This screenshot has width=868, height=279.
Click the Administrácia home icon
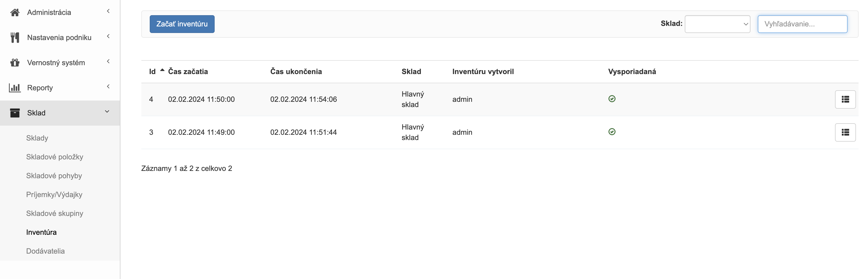[x=14, y=12]
